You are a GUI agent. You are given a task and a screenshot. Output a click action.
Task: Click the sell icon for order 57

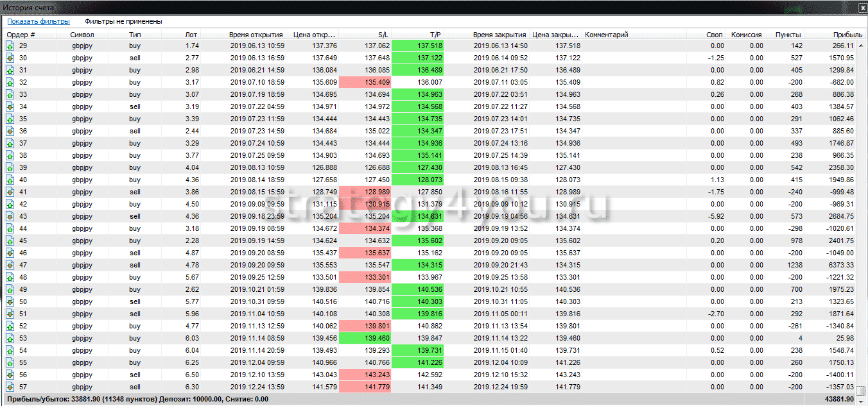[10, 387]
